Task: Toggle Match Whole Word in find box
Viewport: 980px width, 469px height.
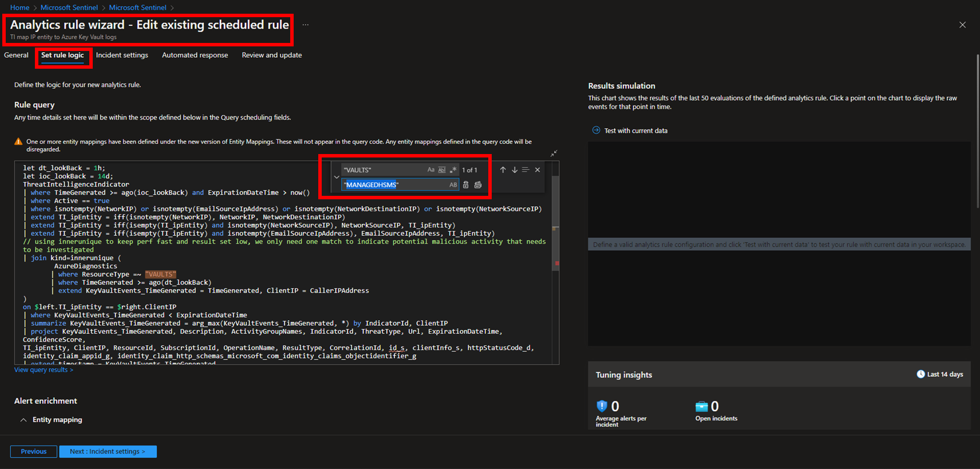Action: 442,170
